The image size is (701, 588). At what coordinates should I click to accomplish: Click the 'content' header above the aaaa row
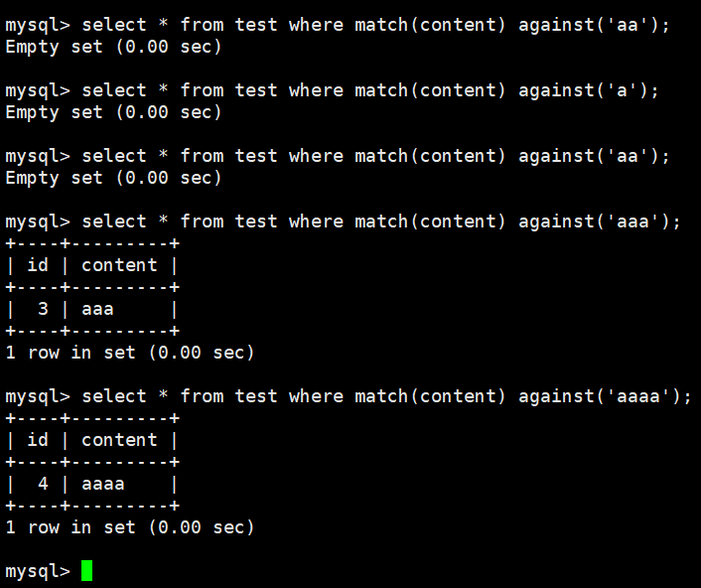119,440
